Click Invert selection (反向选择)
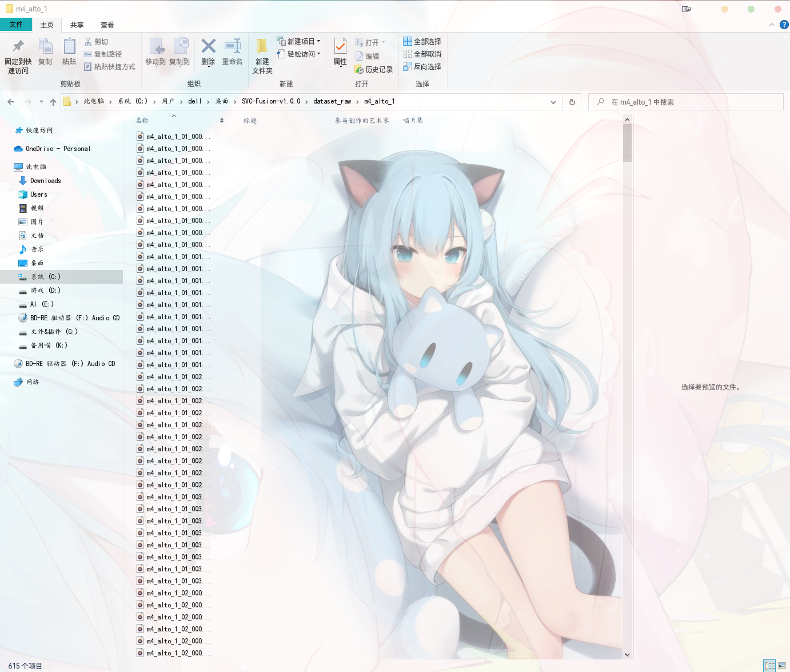Viewport: 790px width, 672px height. click(x=422, y=66)
